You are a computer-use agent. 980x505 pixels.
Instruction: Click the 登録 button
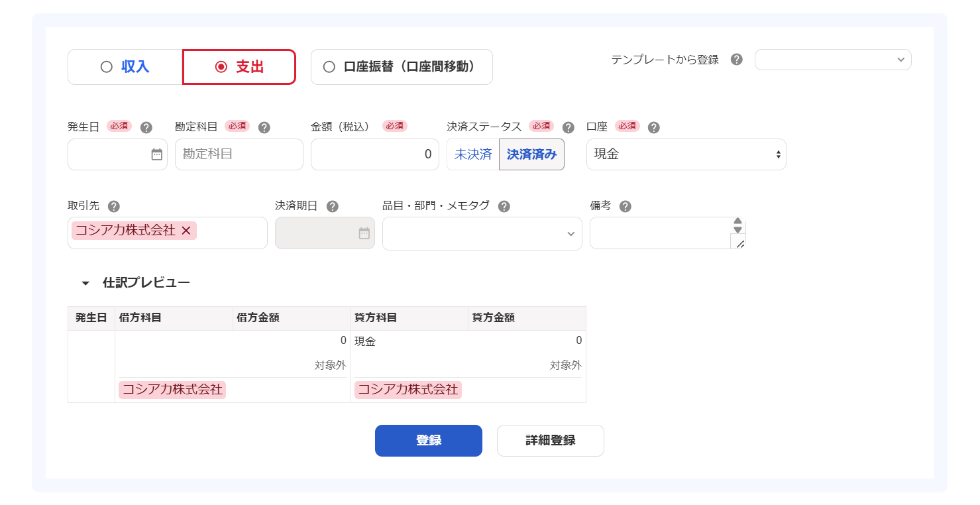[x=429, y=441]
